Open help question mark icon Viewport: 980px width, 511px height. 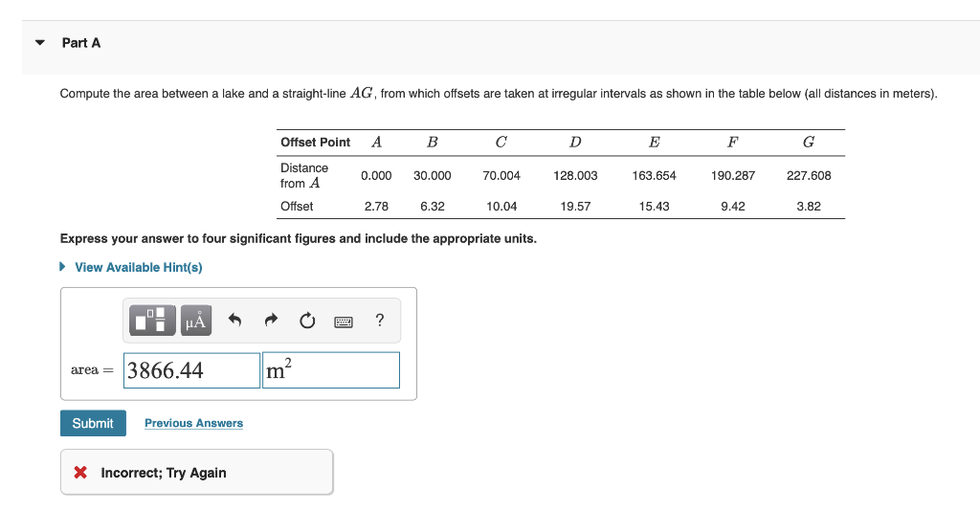(x=379, y=321)
